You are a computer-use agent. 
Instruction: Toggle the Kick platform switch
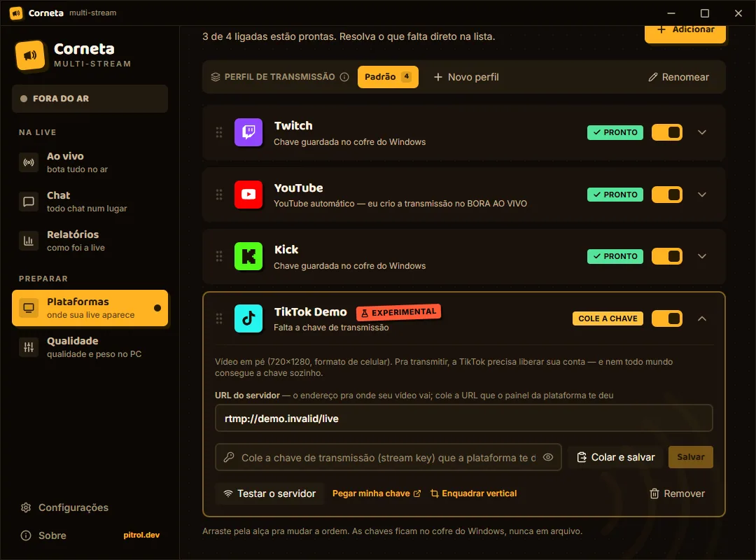click(x=667, y=256)
